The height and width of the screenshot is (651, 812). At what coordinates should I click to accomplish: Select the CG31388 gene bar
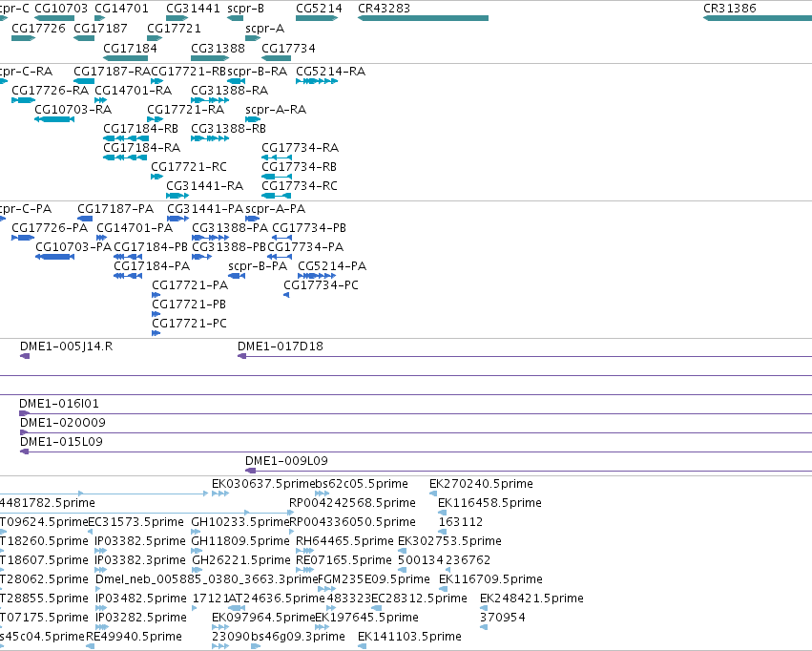(x=210, y=58)
